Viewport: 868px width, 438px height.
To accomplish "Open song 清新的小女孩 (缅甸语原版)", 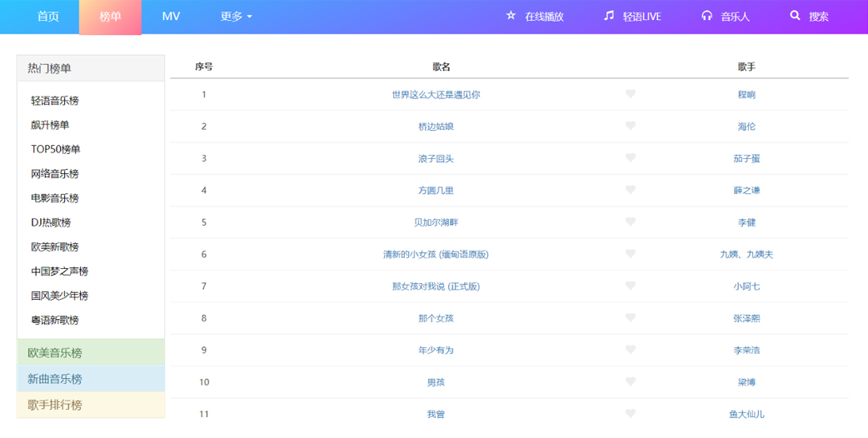I will pos(436,255).
